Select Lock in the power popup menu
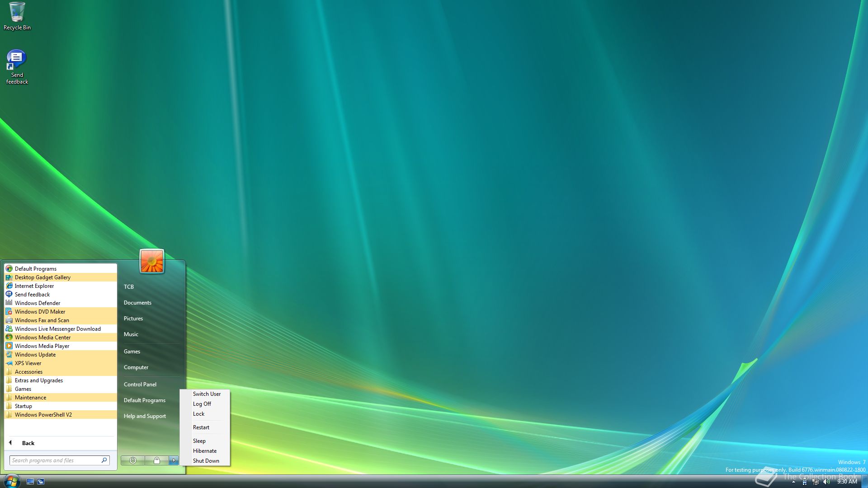The image size is (868, 488). coord(205,414)
